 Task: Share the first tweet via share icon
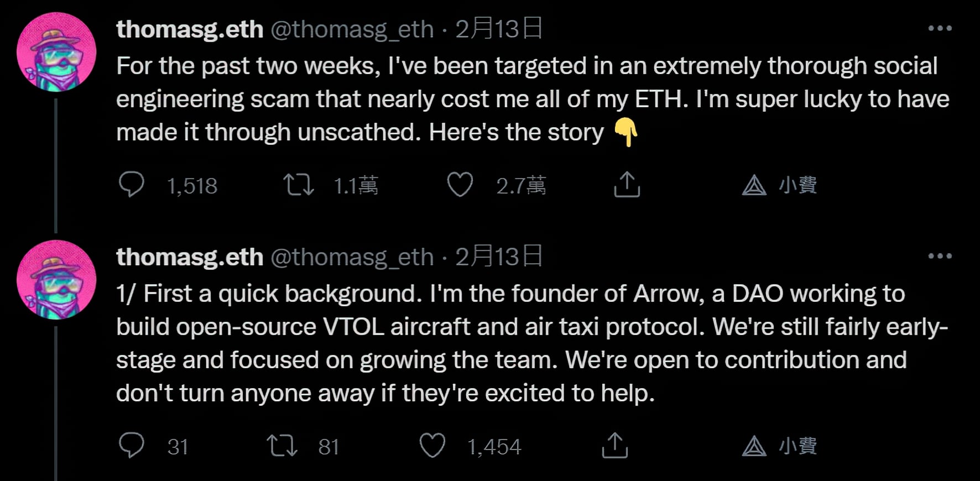coord(627,185)
